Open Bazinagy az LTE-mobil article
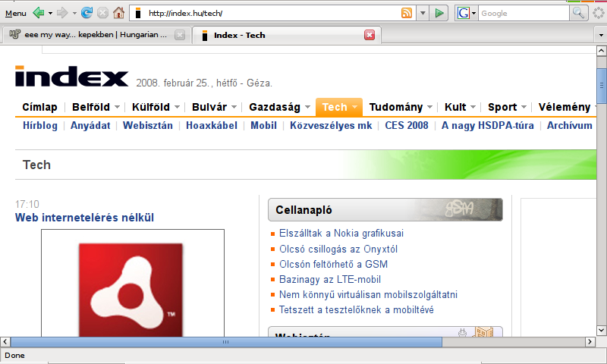Viewport: 607px width, 364px height. (x=330, y=279)
